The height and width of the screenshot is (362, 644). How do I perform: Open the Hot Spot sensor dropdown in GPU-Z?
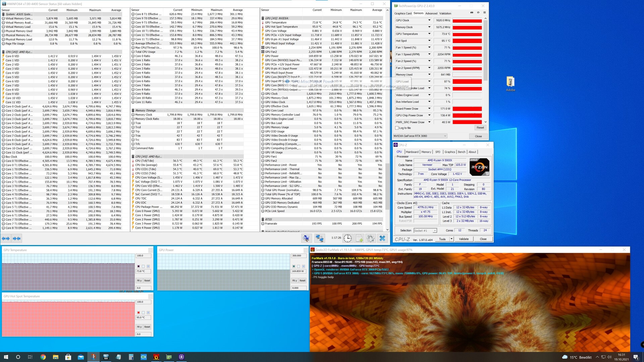[x=429, y=41]
